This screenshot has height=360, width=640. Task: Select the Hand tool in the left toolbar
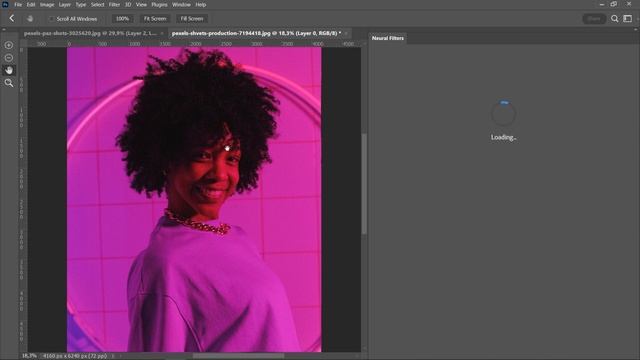click(x=9, y=70)
